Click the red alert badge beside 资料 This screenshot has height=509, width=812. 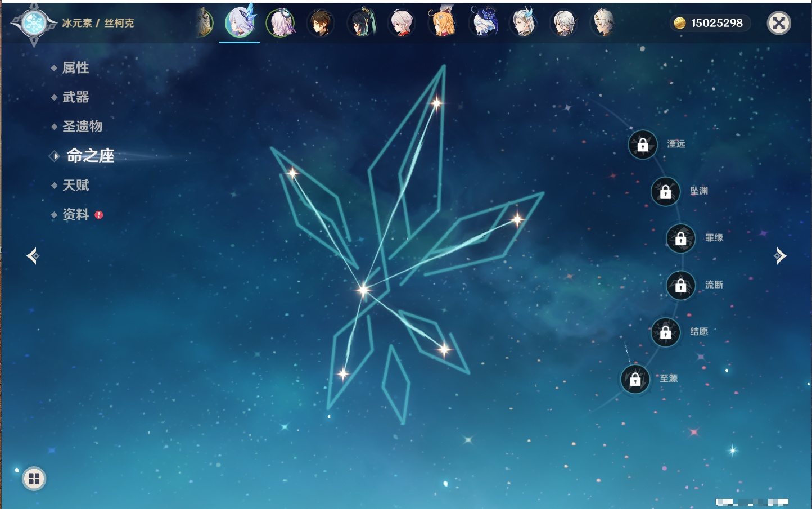99,215
